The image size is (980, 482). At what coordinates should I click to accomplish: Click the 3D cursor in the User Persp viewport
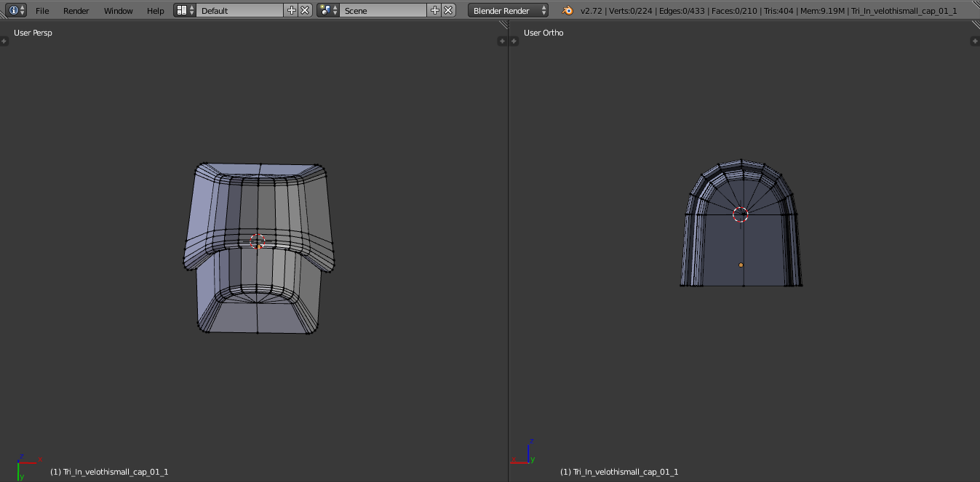pyautogui.click(x=258, y=241)
